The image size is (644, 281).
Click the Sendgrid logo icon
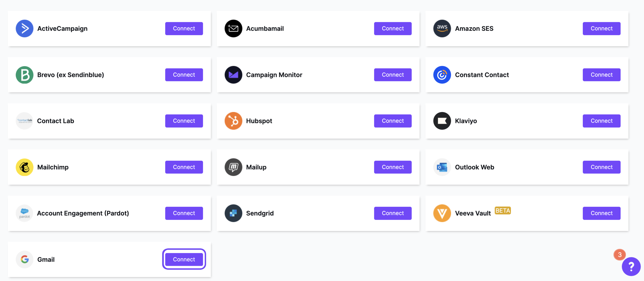click(x=233, y=213)
